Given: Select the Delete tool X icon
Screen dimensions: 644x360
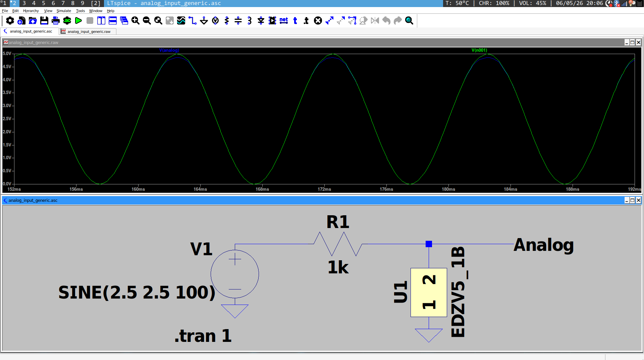Looking at the screenshot, I should point(318,20).
